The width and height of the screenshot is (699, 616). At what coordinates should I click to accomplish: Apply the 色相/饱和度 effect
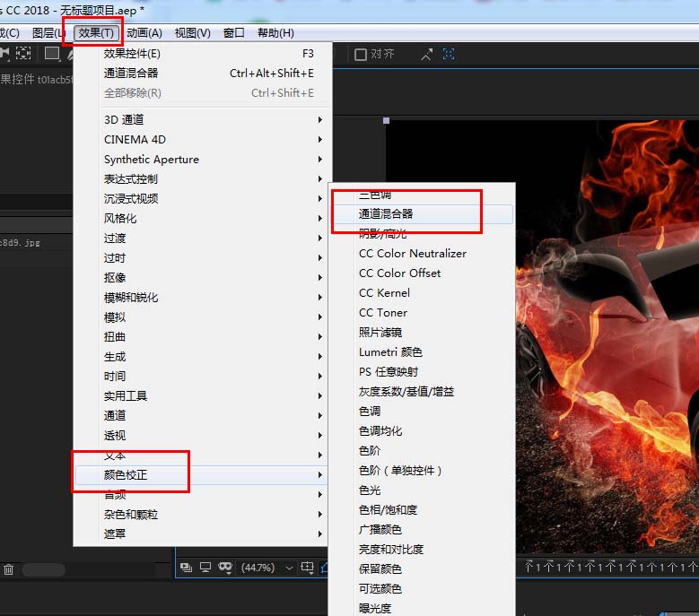click(388, 509)
